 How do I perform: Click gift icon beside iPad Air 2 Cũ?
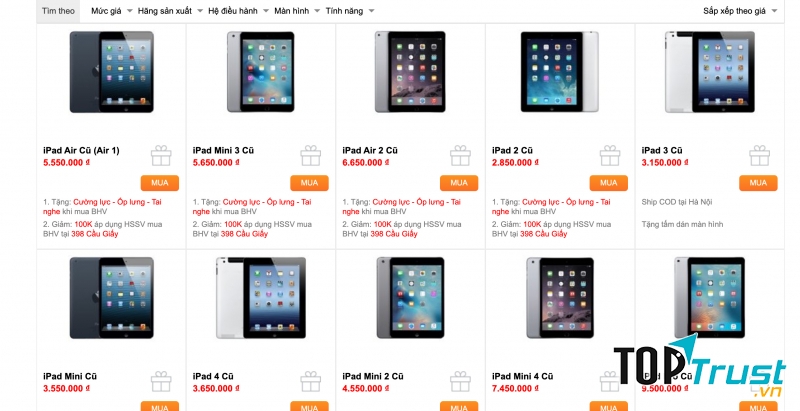coord(460,156)
